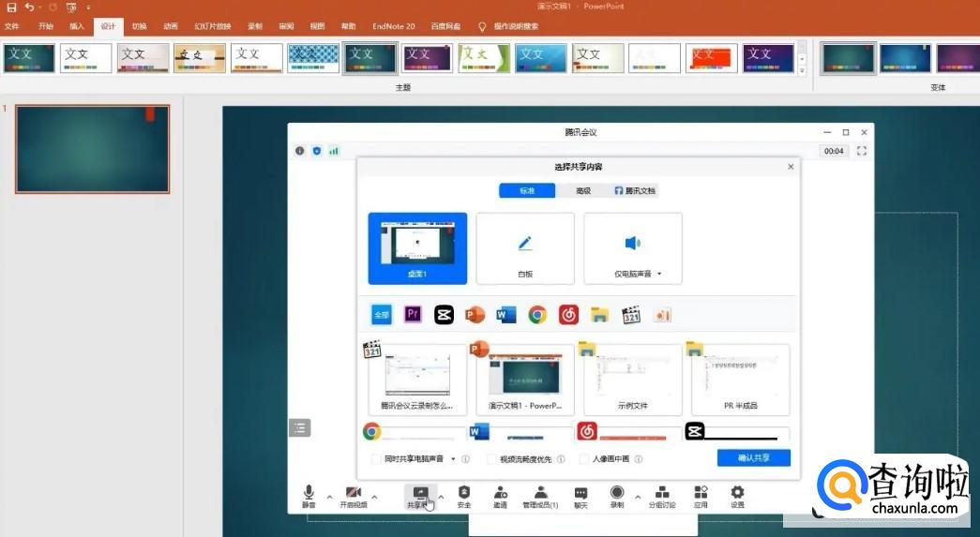Click 操作说明搜索 search box in ribbon
The image size is (980, 537).
click(516, 26)
